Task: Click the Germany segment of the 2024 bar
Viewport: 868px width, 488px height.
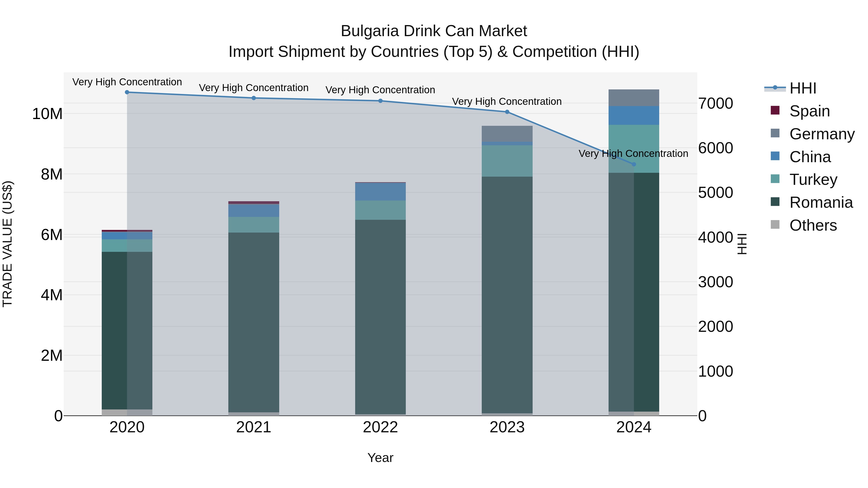Action: (x=634, y=98)
